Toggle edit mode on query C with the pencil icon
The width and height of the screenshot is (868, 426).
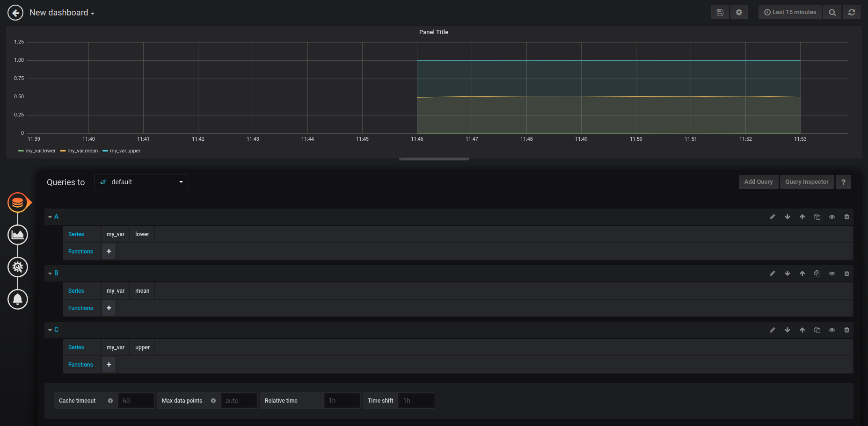[x=773, y=330]
